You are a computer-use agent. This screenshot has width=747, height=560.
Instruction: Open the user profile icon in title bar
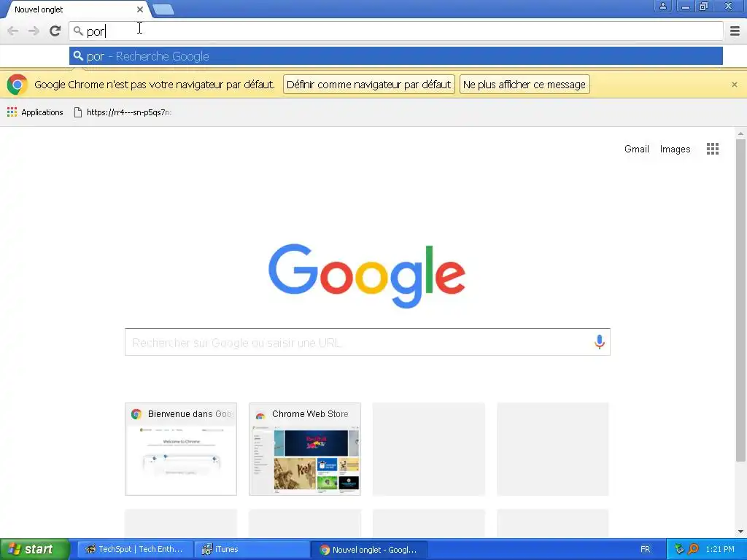tap(662, 6)
